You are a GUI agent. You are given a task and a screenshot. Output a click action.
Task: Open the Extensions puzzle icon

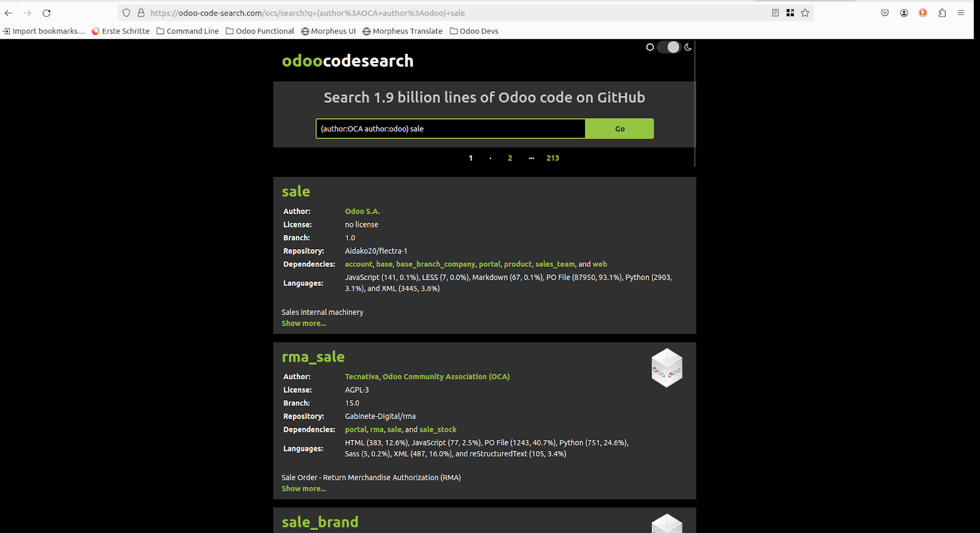942,13
